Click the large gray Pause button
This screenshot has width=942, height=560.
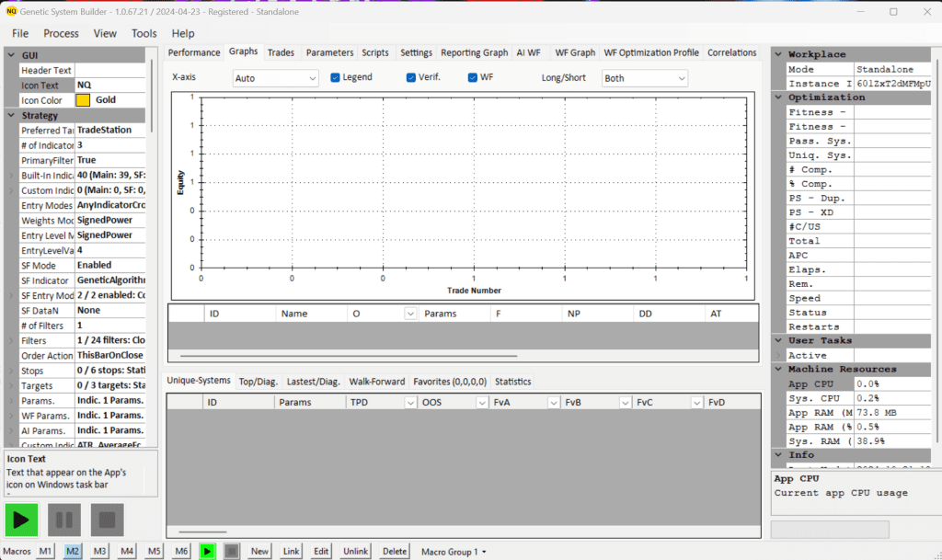click(x=63, y=520)
